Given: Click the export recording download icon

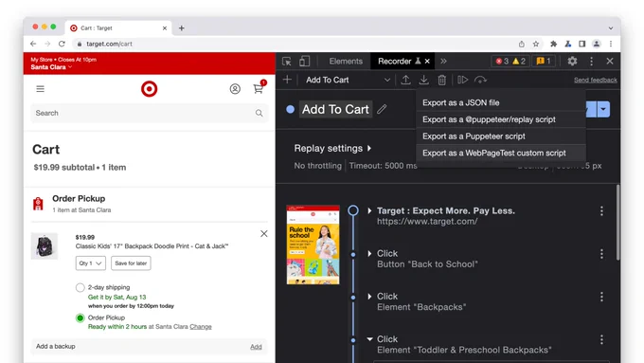Looking at the screenshot, I should point(423,80).
